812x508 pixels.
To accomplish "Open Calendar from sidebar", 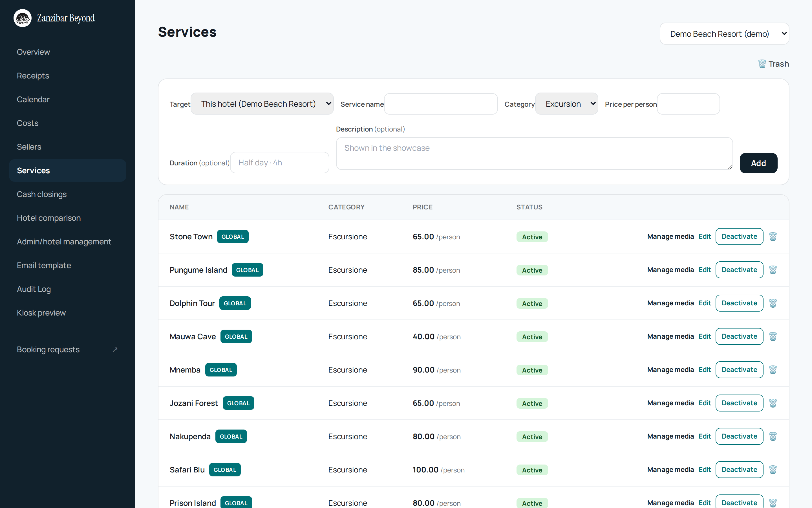I will pos(67,99).
